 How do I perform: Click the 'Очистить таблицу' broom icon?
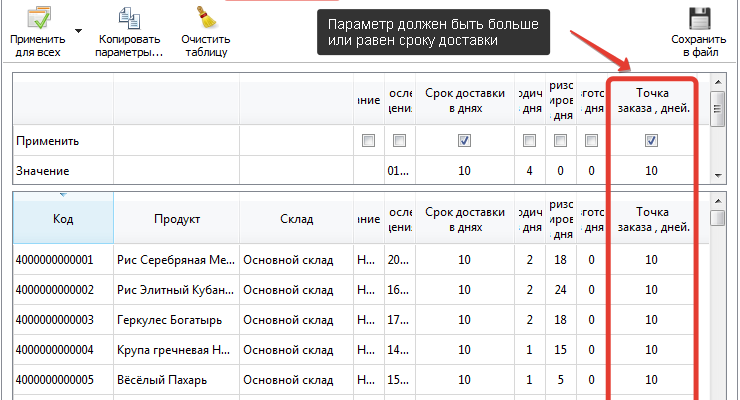206,18
